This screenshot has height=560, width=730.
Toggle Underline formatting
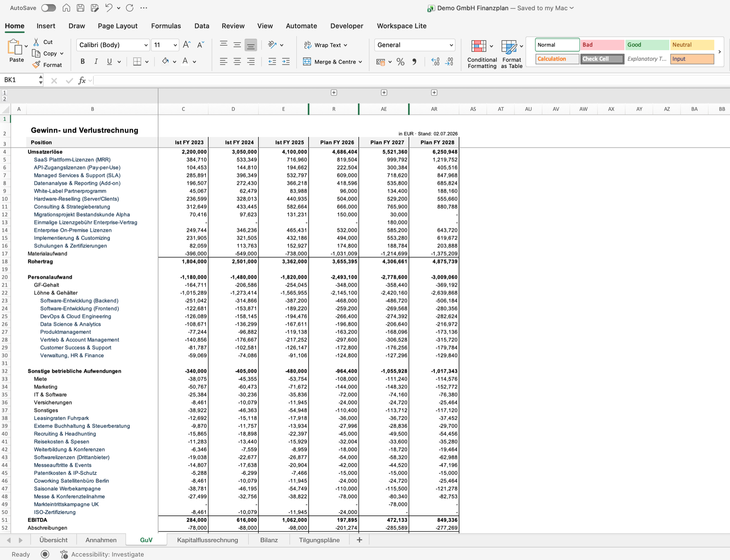click(109, 62)
